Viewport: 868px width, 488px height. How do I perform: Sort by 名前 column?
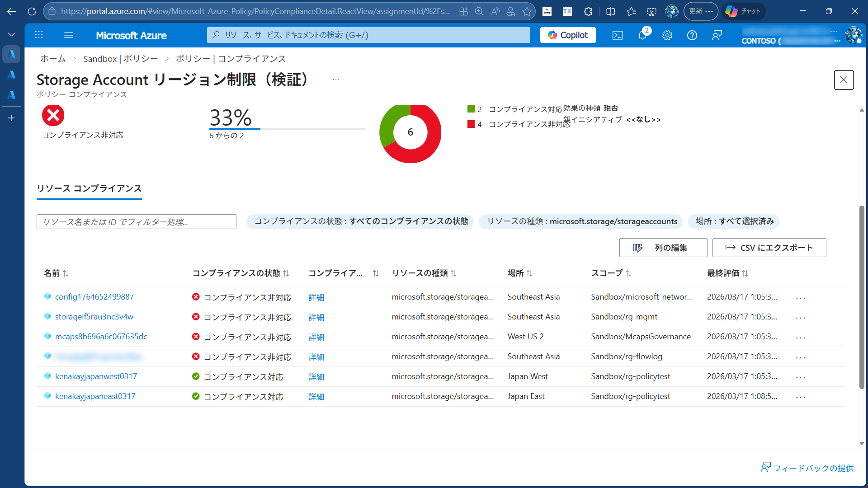tap(57, 273)
